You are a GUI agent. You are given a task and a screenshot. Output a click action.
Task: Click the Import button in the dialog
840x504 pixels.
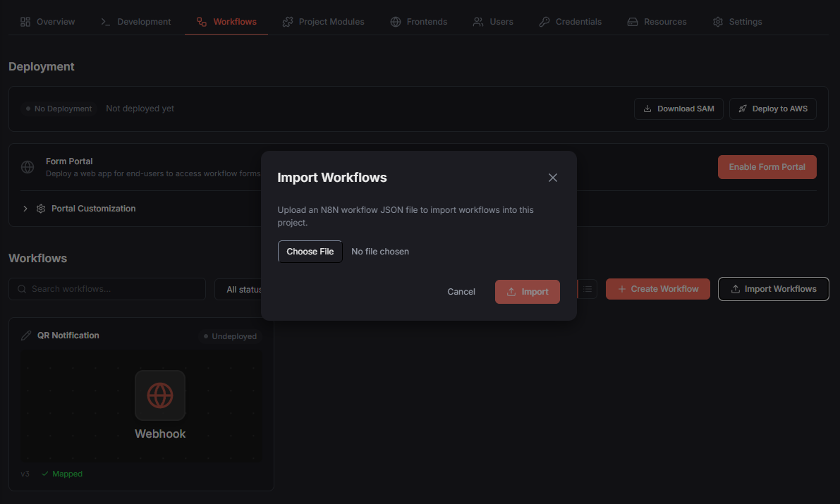point(527,292)
